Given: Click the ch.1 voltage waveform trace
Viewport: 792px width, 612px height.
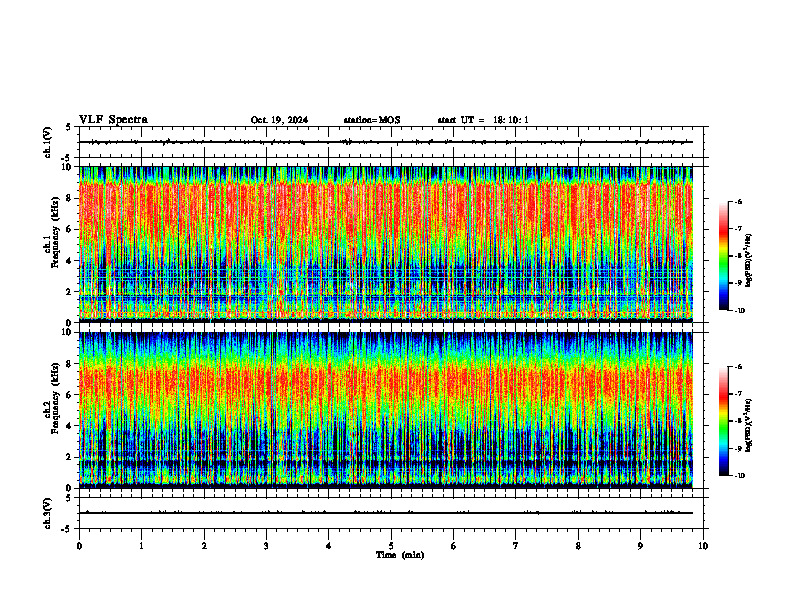Looking at the screenshot, I should 386,142.
